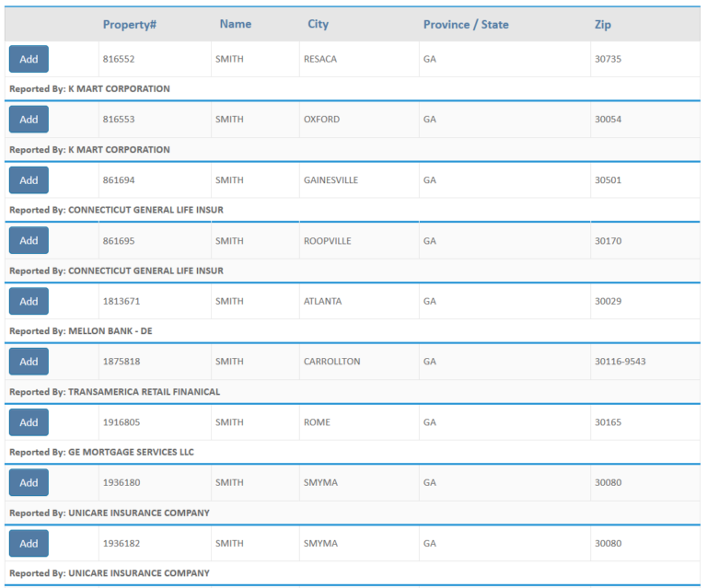Click Reported By UNICARE under 1936182
This screenshot has height=588, width=707.
pyautogui.click(x=110, y=573)
